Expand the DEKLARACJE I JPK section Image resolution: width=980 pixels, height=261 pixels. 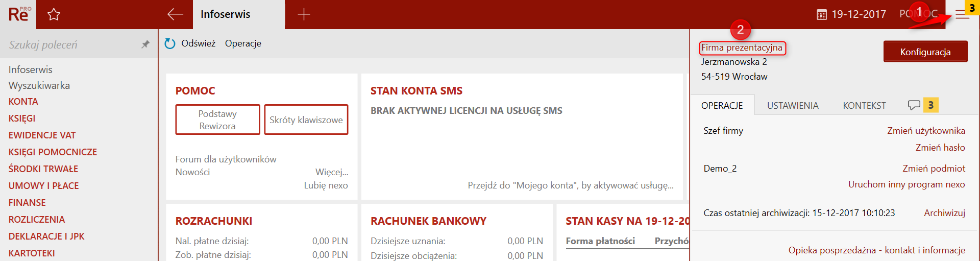[x=46, y=236]
